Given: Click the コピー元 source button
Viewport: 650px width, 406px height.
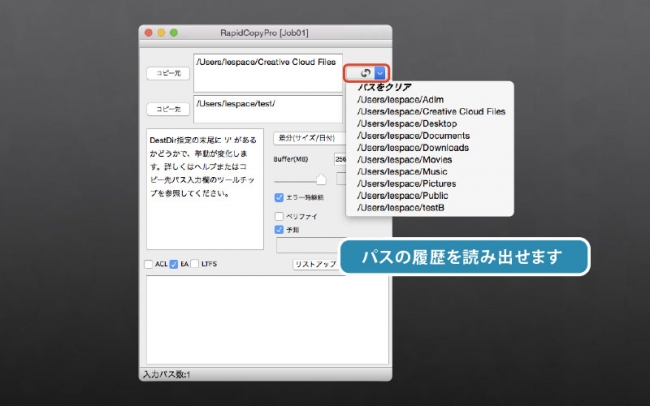Looking at the screenshot, I should 168,73.
